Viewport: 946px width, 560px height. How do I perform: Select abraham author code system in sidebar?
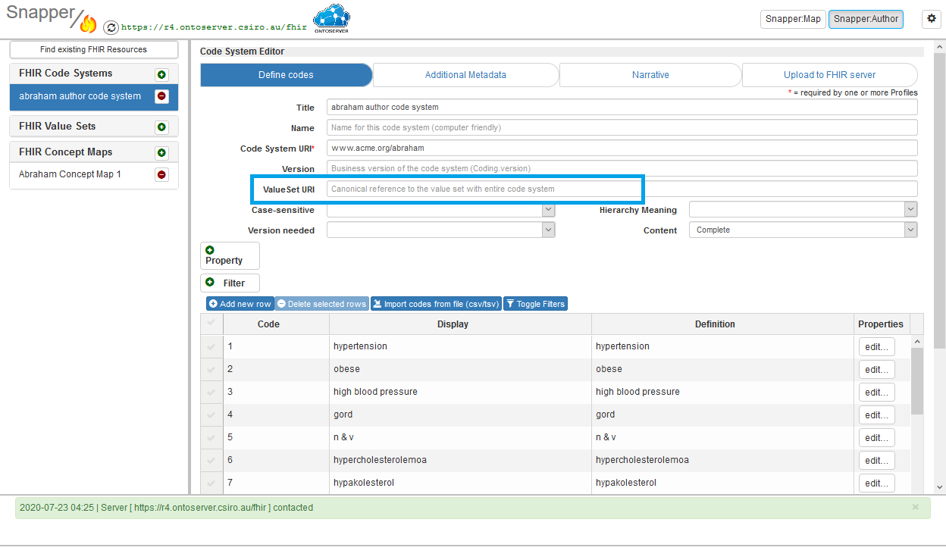80,96
